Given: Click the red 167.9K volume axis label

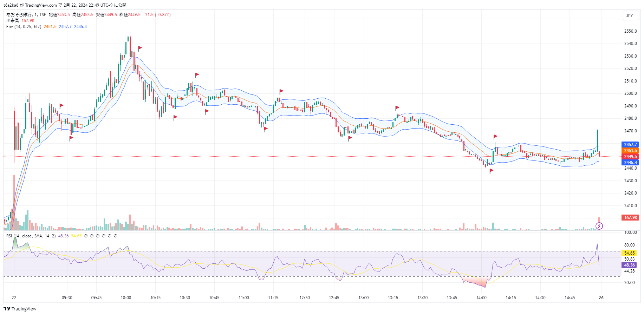Looking at the screenshot, I should pyautogui.click(x=630, y=218).
